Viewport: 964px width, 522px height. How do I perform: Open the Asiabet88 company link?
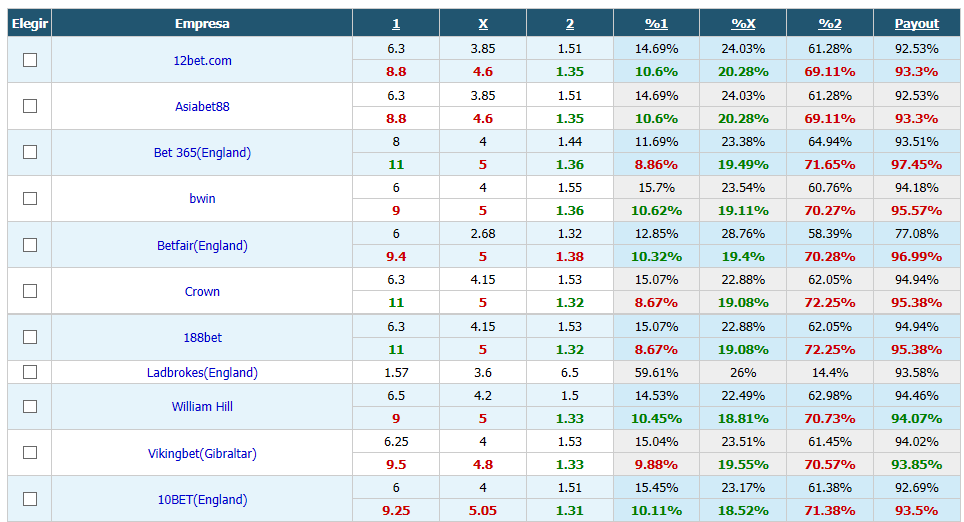click(202, 106)
